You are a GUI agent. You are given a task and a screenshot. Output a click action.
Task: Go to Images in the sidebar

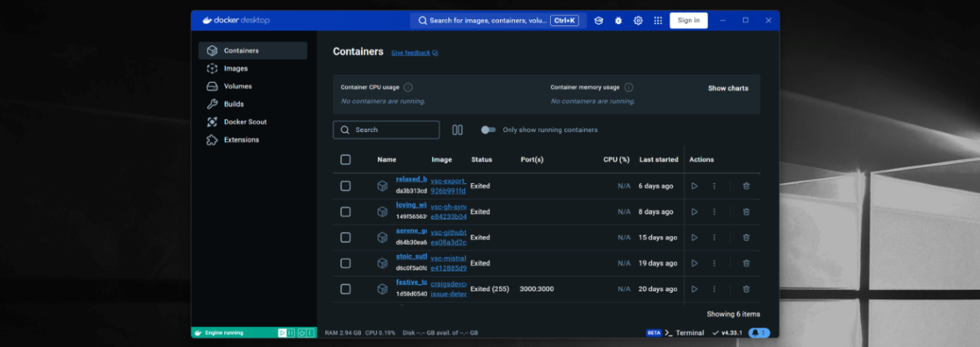click(235, 68)
